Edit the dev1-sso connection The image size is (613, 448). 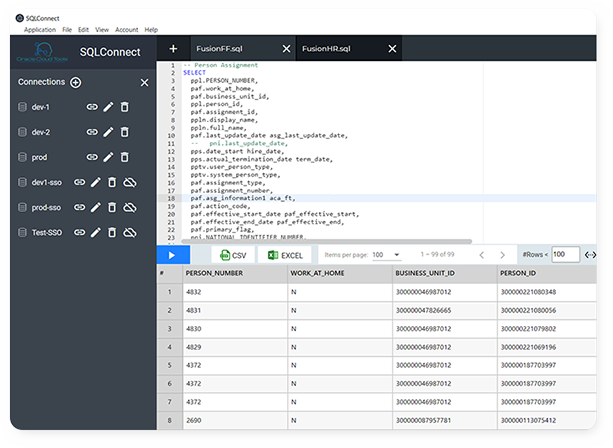click(96, 182)
